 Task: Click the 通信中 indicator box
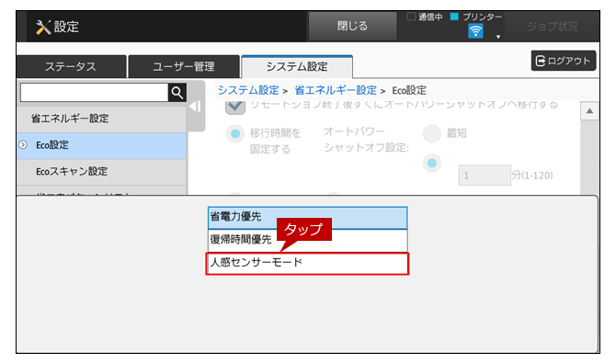coord(411,17)
